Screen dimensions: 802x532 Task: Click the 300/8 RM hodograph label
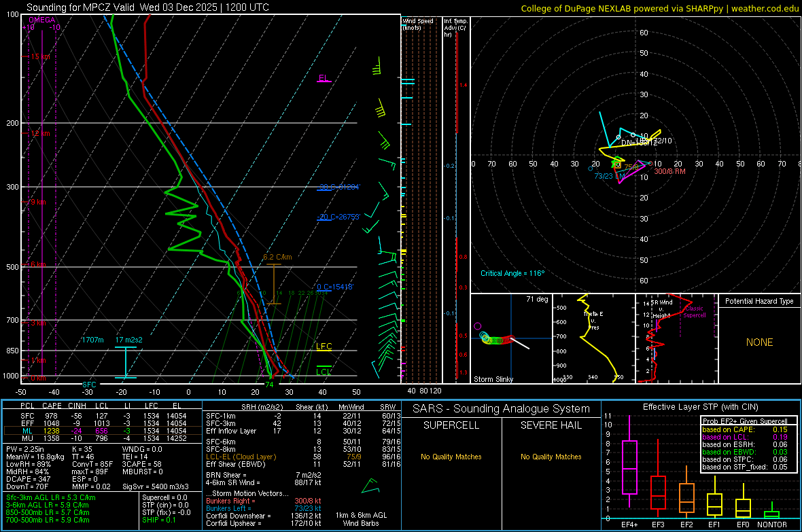(x=669, y=171)
